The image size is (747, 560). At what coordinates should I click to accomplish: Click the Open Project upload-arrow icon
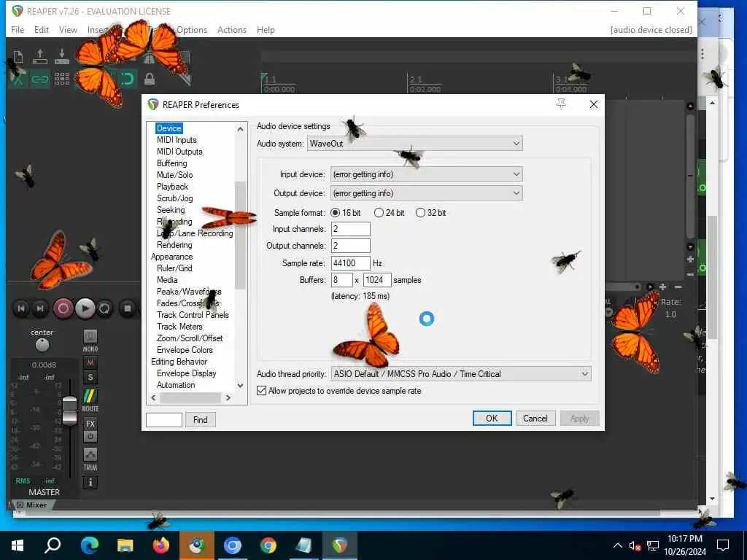point(40,56)
